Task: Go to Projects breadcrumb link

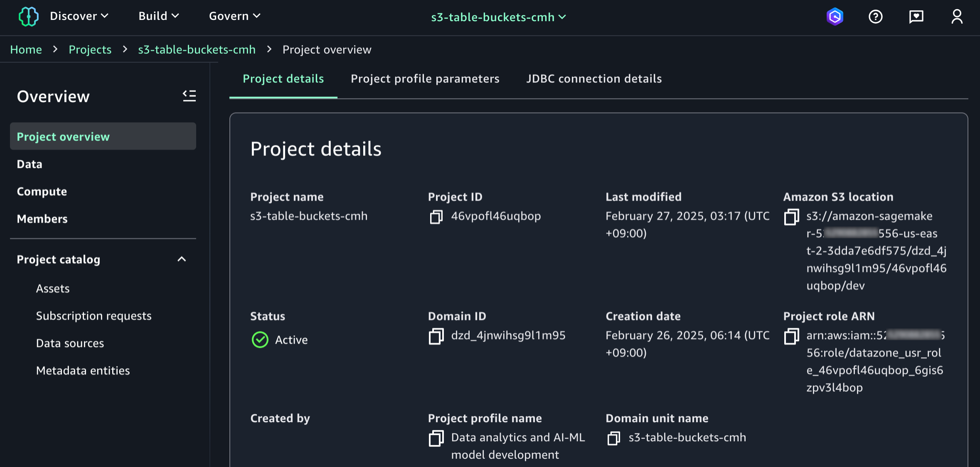Action: coord(90,49)
